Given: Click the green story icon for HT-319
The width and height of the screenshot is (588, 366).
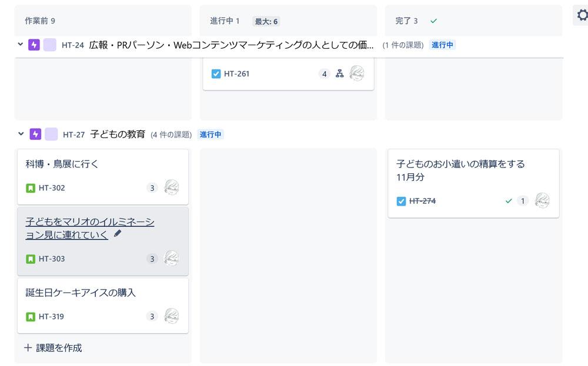Looking at the screenshot, I should (x=31, y=317).
